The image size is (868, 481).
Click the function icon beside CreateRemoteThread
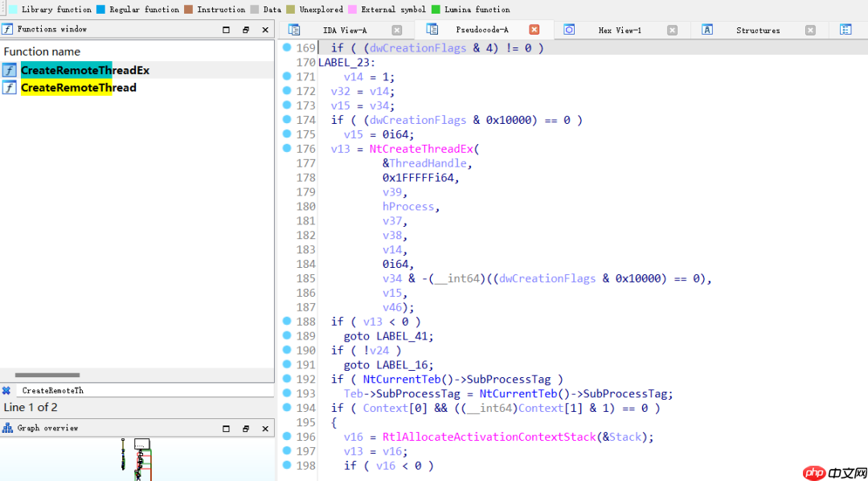coord(10,88)
